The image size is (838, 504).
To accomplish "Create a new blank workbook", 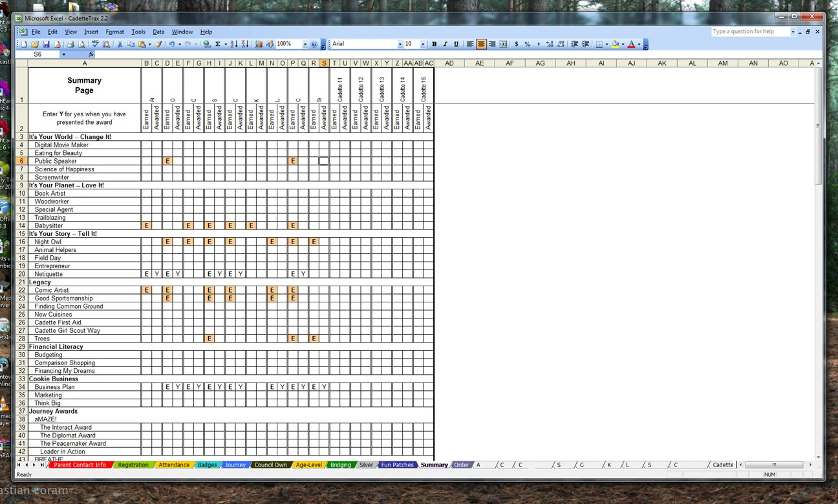I will [x=24, y=45].
